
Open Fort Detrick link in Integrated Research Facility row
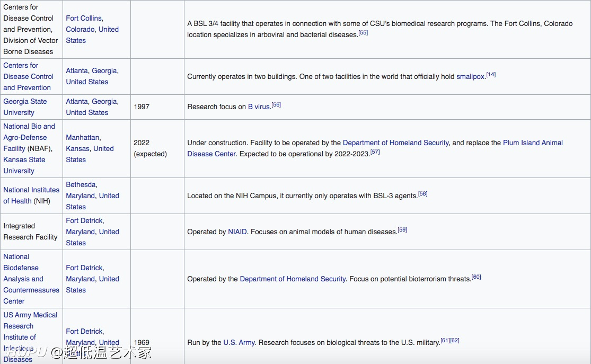click(x=84, y=221)
